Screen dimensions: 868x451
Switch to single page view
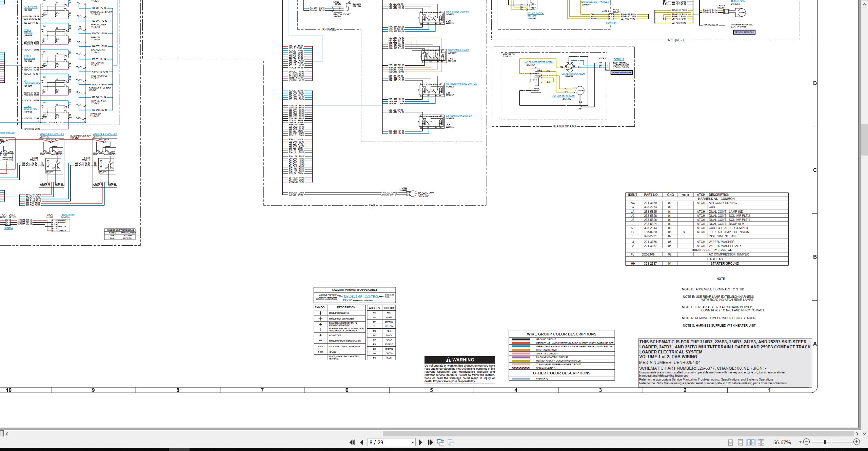tap(731, 442)
